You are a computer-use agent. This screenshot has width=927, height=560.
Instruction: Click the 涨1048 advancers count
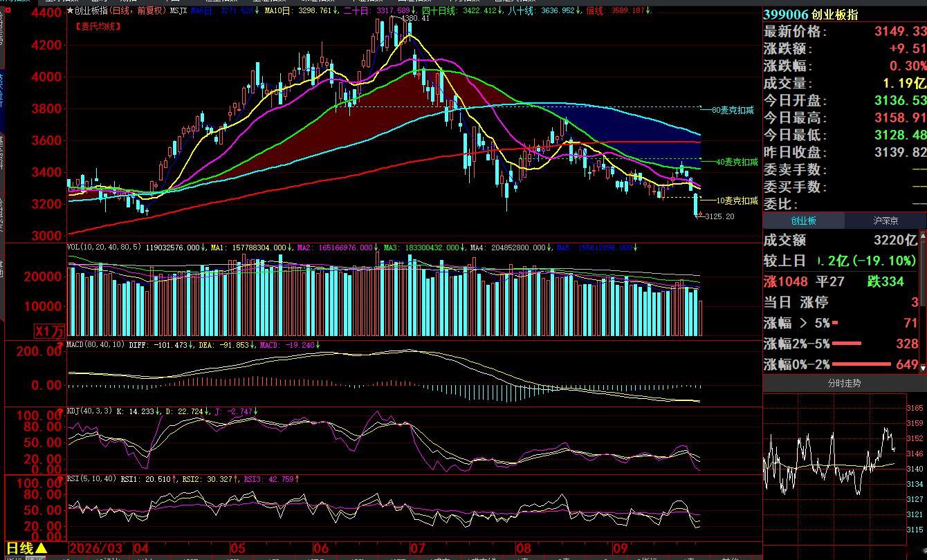click(x=786, y=281)
